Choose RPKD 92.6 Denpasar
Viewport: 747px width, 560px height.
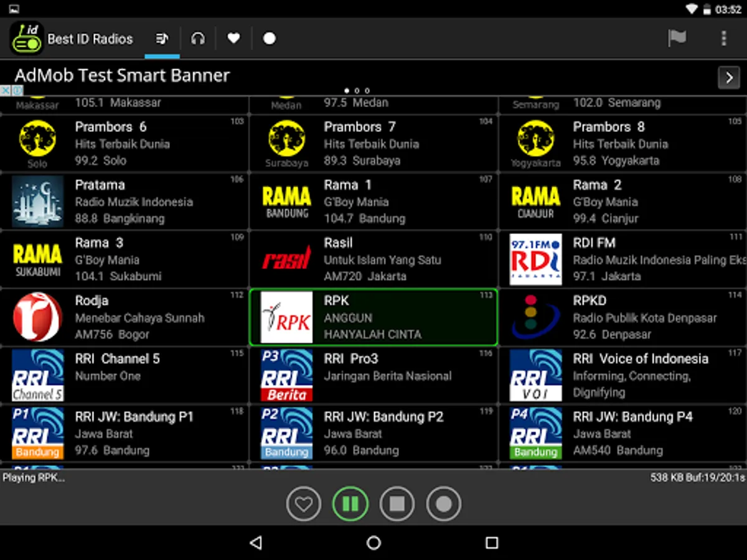click(623, 317)
